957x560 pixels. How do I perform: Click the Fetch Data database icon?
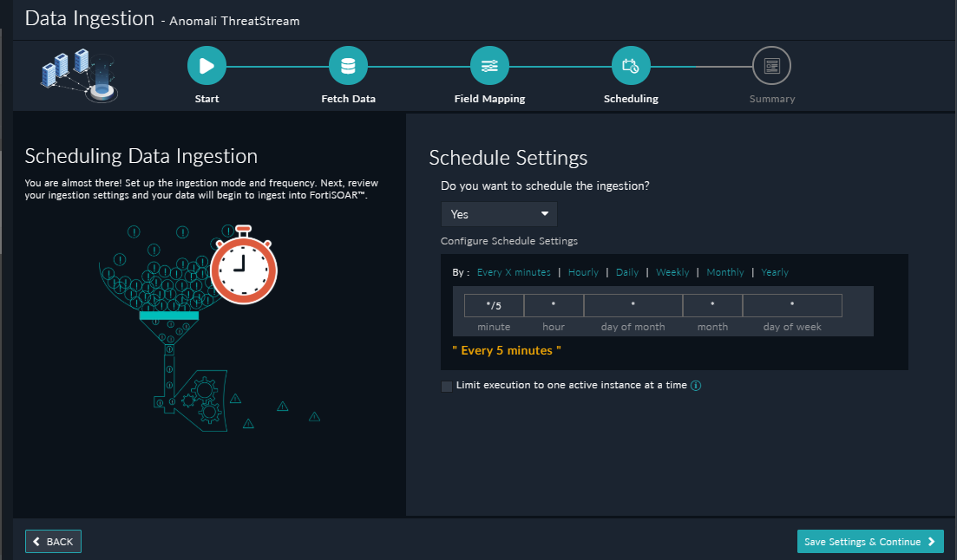[x=348, y=66]
